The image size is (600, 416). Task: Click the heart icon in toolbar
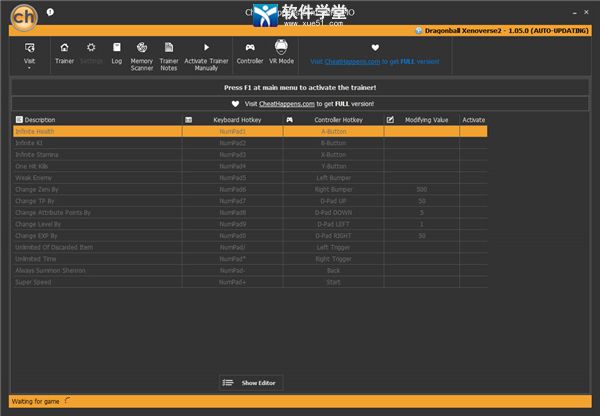[375, 47]
